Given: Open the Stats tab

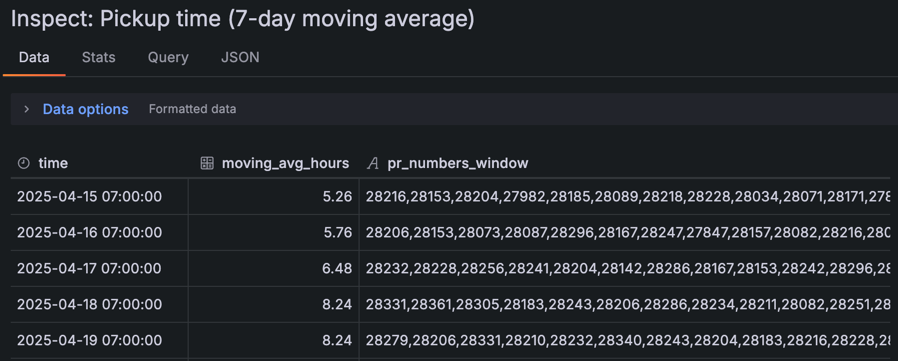Looking at the screenshot, I should point(99,57).
